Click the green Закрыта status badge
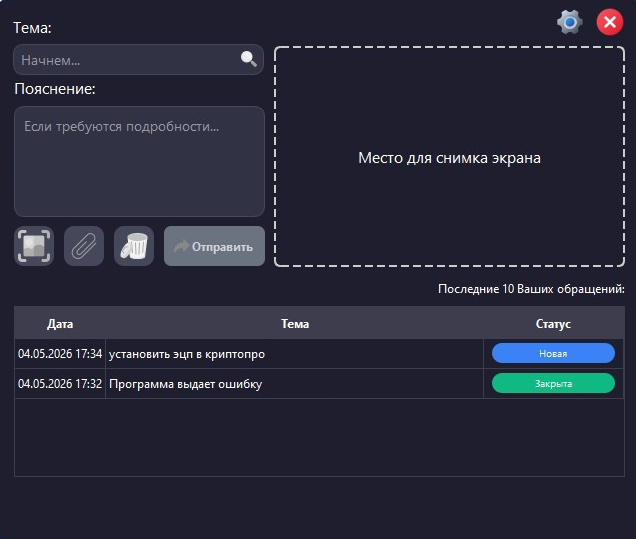Viewport: 636px width, 539px height. coord(553,383)
